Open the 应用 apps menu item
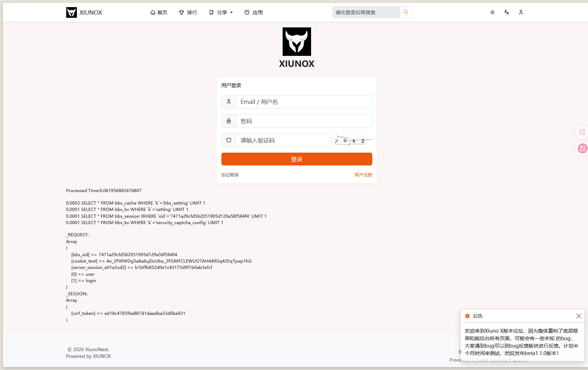The height and width of the screenshot is (370, 588). tap(253, 12)
